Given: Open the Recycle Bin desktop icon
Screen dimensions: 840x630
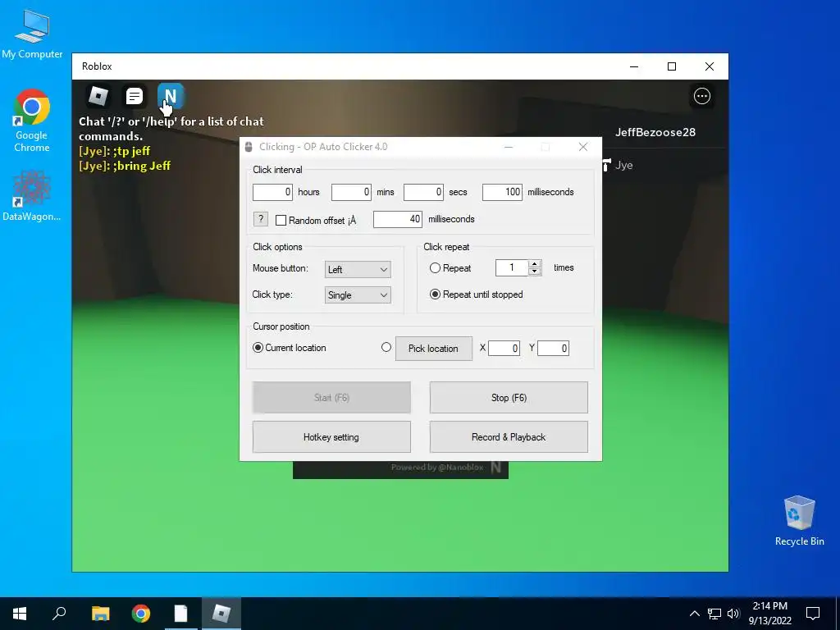Looking at the screenshot, I should click(799, 521).
